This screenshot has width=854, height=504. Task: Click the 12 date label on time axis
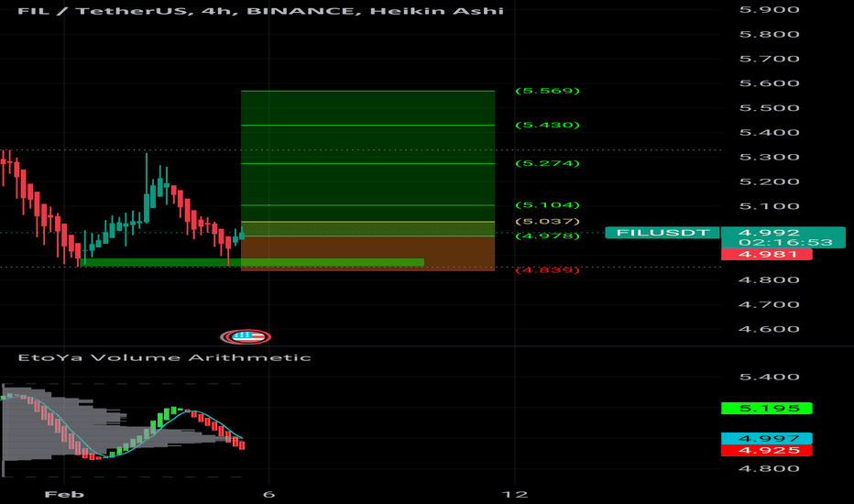pyautogui.click(x=515, y=494)
